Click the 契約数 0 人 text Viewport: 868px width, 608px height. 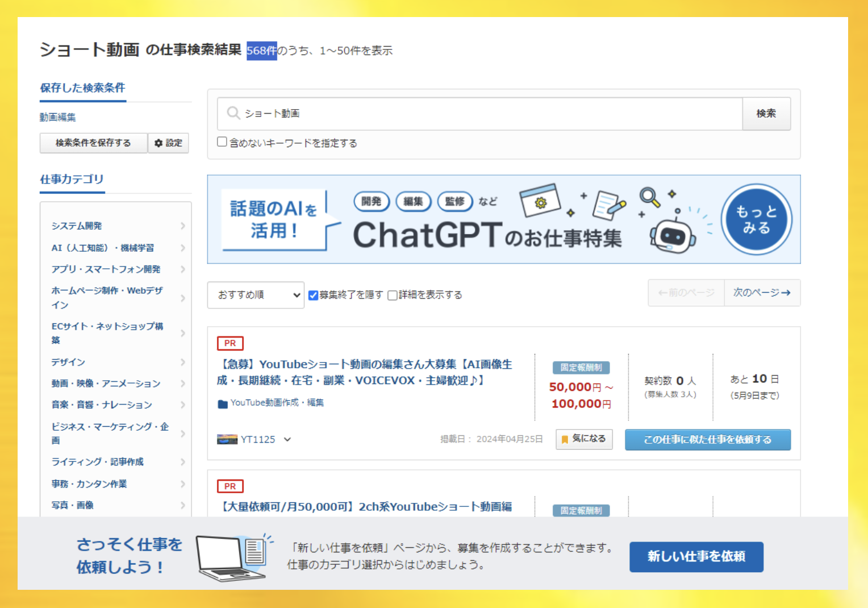coord(670,381)
